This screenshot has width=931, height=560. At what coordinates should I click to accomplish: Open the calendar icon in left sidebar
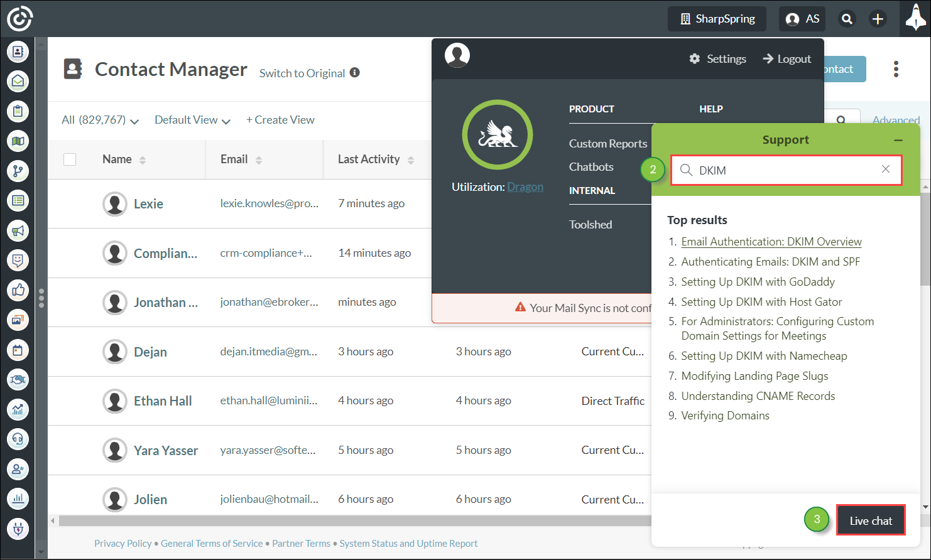(x=18, y=350)
